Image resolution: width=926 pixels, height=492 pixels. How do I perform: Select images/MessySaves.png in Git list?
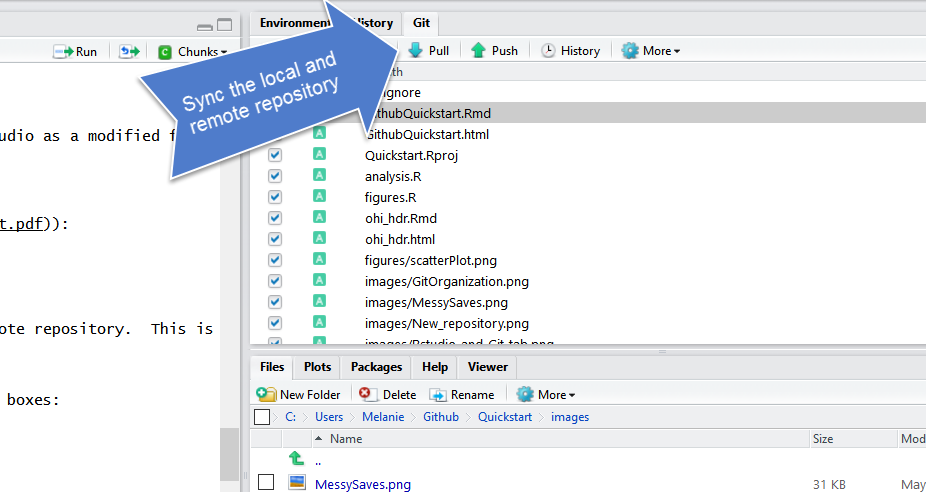(x=436, y=303)
